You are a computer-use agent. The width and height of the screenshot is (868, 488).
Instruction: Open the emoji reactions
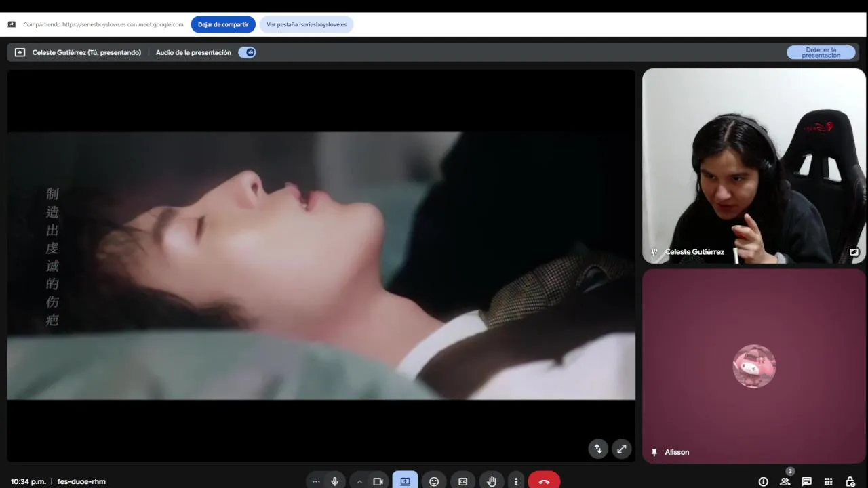click(x=434, y=481)
